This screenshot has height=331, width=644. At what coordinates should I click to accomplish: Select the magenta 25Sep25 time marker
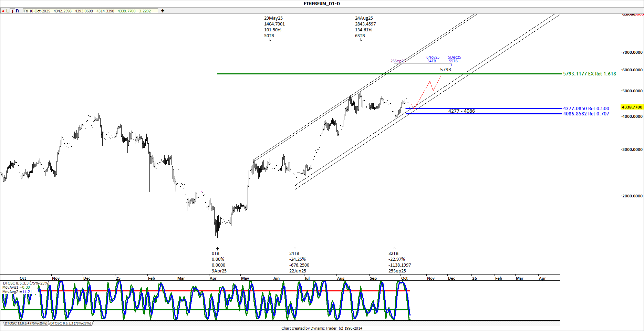[x=397, y=61]
